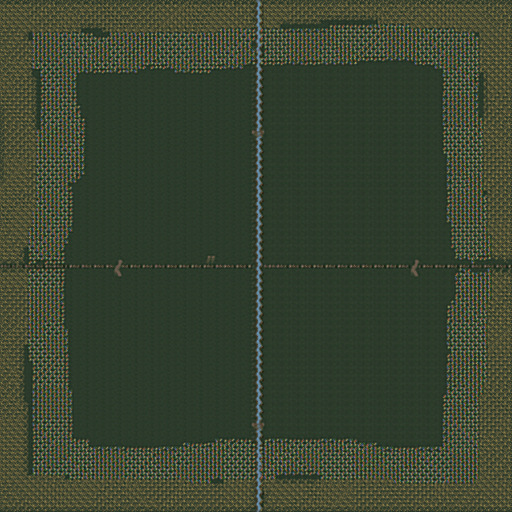Viewport: 512px width, 512px height.
Task: Select the bent marker on the left dotted track
Action: [118, 268]
